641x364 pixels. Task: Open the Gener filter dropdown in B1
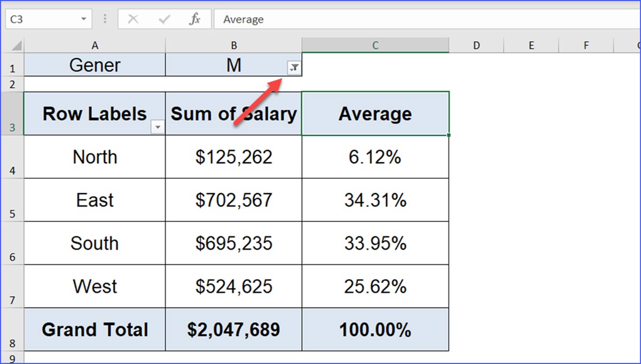point(294,67)
